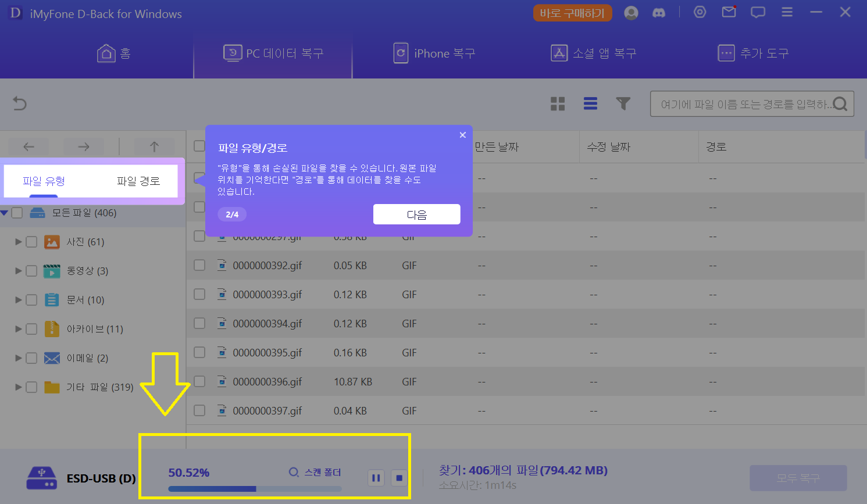
Task: Click the 동영상 video category icon
Action: click(52, 271)
